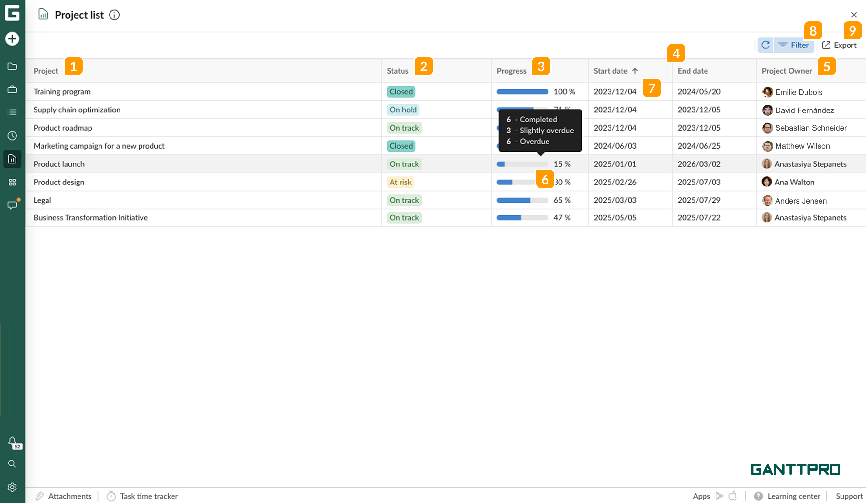Open GANTTPRO settings gear

12,487
